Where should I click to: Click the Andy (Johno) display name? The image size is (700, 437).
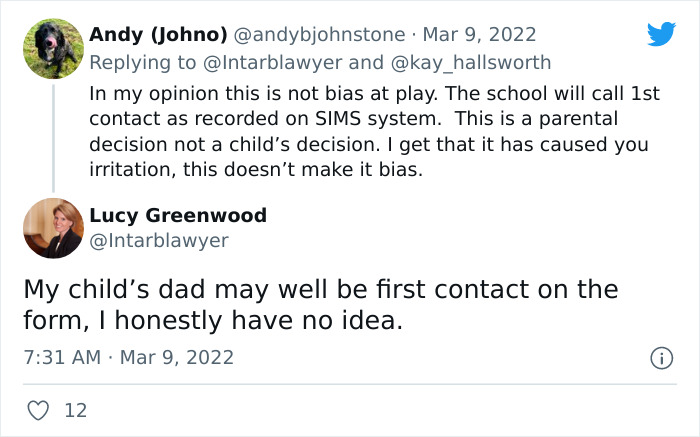(x=157, y=34)
